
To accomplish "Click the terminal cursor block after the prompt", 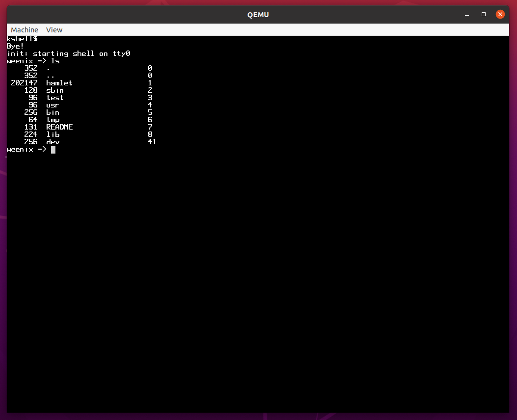I will 53,150.
